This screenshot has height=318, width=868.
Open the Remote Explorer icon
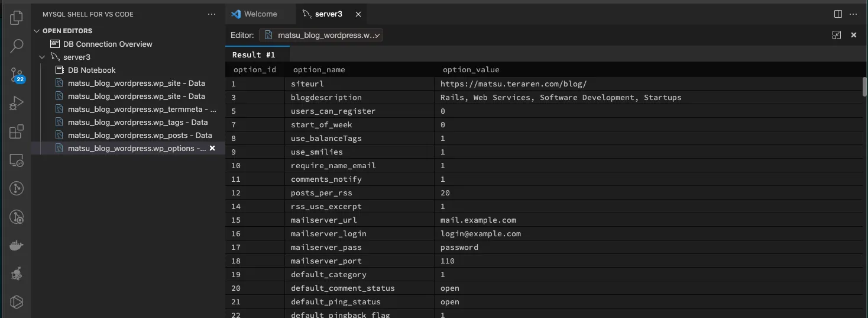coord(17,160)
